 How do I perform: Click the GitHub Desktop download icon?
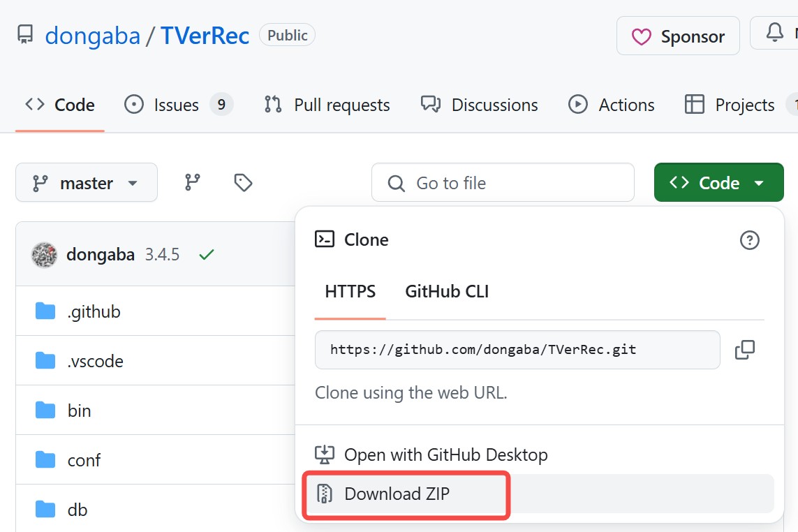pyautogui.click(x=324, y=455)
